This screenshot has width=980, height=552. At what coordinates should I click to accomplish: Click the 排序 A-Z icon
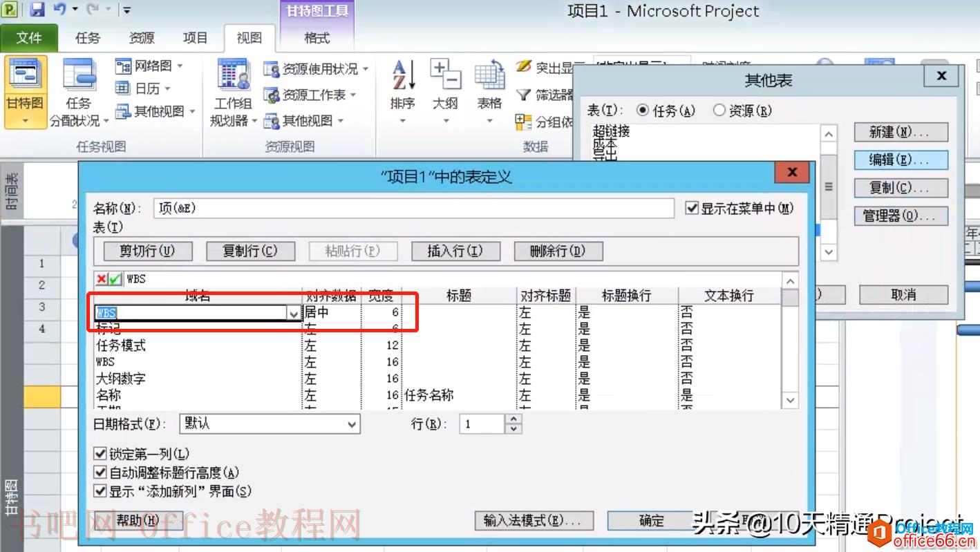point(402,75)
